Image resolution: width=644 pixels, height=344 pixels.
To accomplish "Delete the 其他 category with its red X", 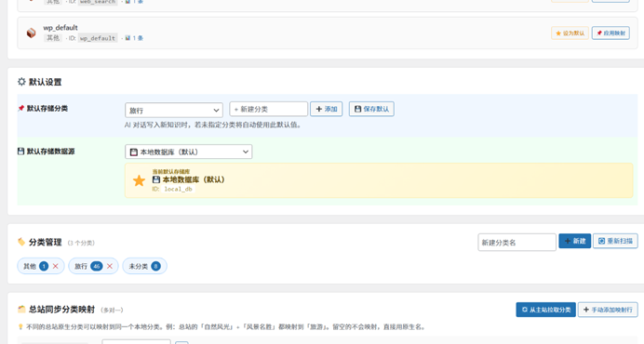I will point(56,267).
